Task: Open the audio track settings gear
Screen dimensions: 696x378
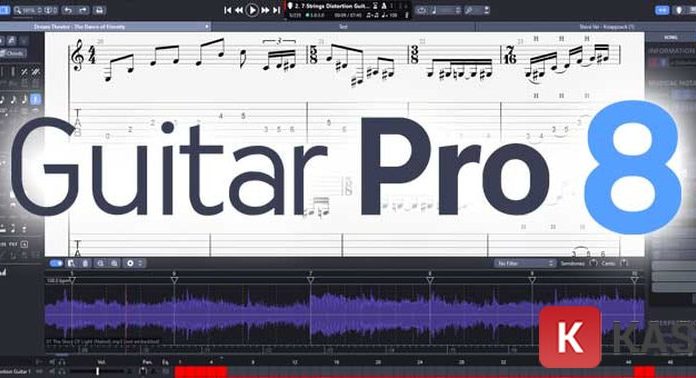Action: coord(130,264)
